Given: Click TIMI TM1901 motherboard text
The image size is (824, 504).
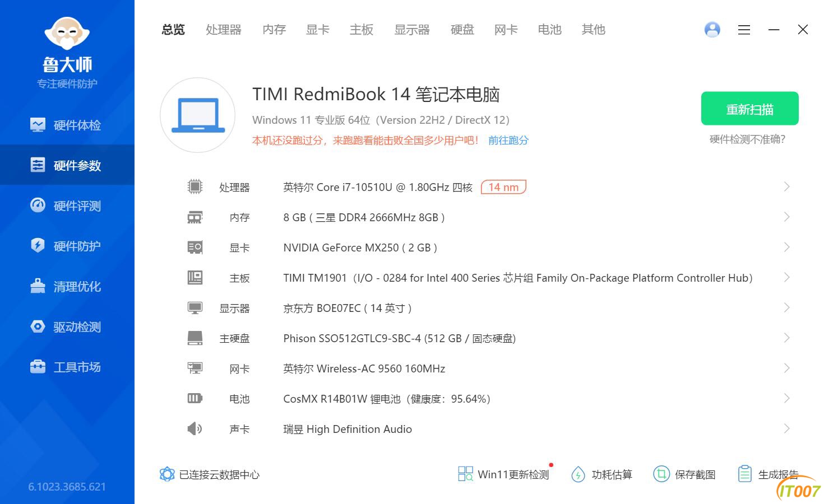Looking at the screenshot, I should (x=518, y=278).
